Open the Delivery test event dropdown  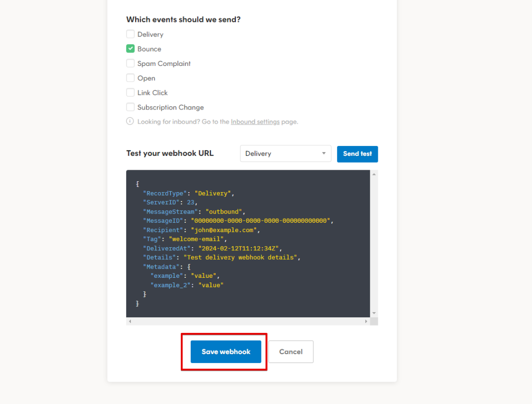click(285, 154)
